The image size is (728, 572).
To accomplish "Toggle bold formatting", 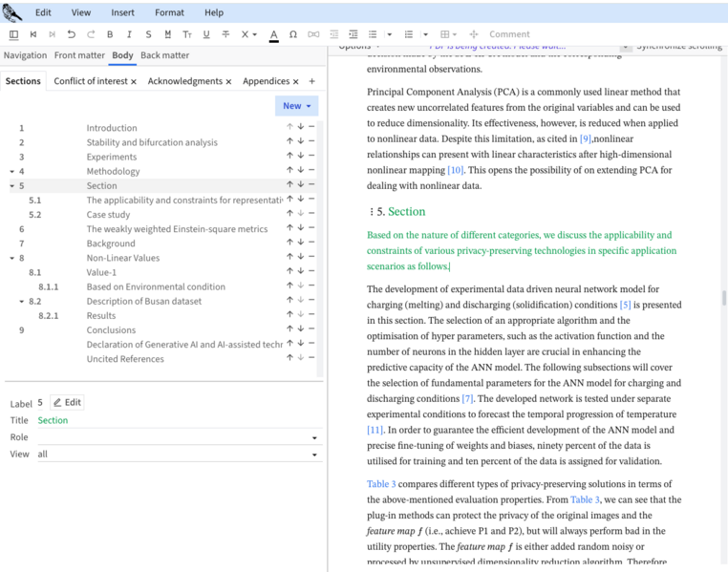I will 110,34.
